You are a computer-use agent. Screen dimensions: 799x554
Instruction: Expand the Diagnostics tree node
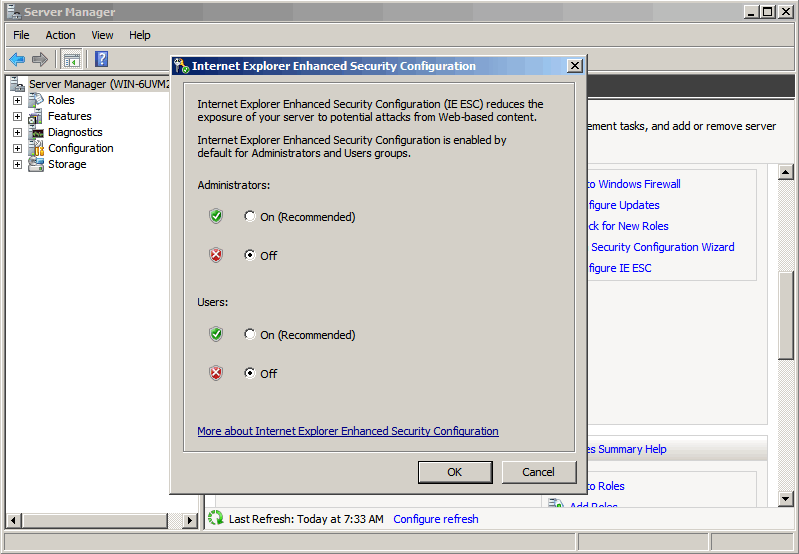(17, 133)
